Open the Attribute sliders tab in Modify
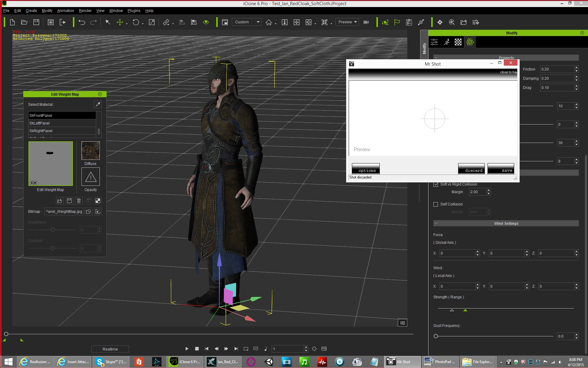The width and height of the screenshot is (588, 368). coord(434,42)
